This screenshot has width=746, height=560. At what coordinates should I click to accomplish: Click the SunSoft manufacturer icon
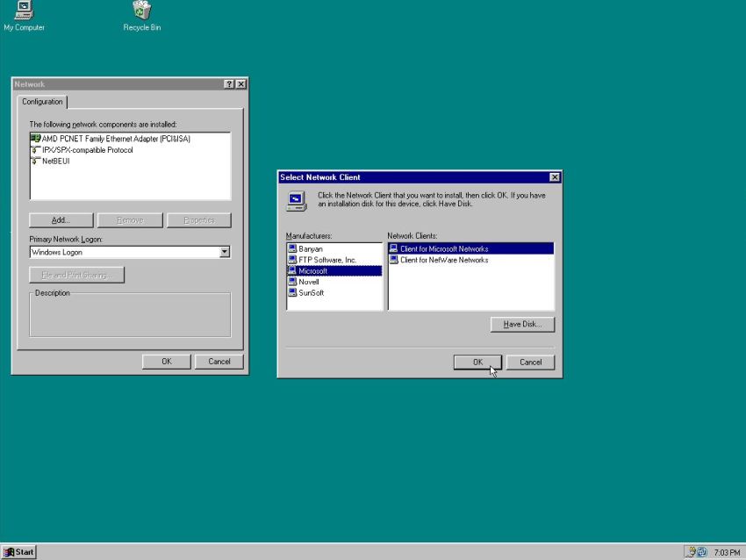(292, 292)
